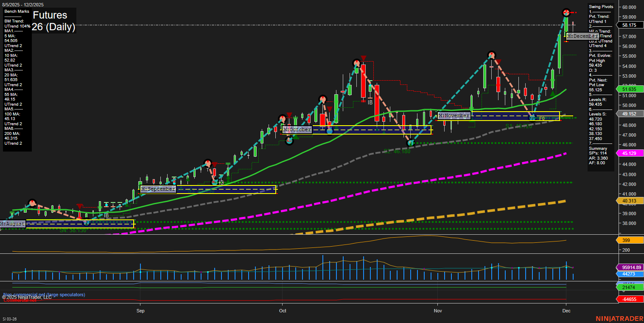Click the 10 MA value 52.82
This screenshot has height=323, width=644.
click(10, 60)
